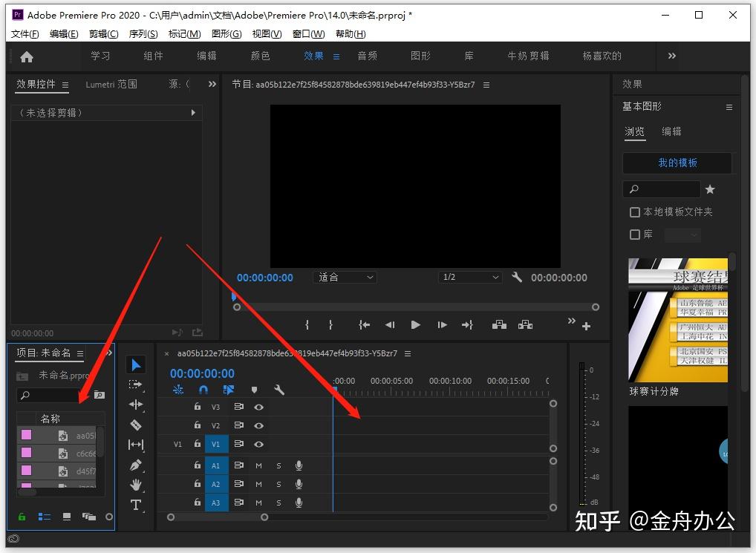Open timeline wrench display settings
This screenshot has height=553, width=756.
point(279,390)
